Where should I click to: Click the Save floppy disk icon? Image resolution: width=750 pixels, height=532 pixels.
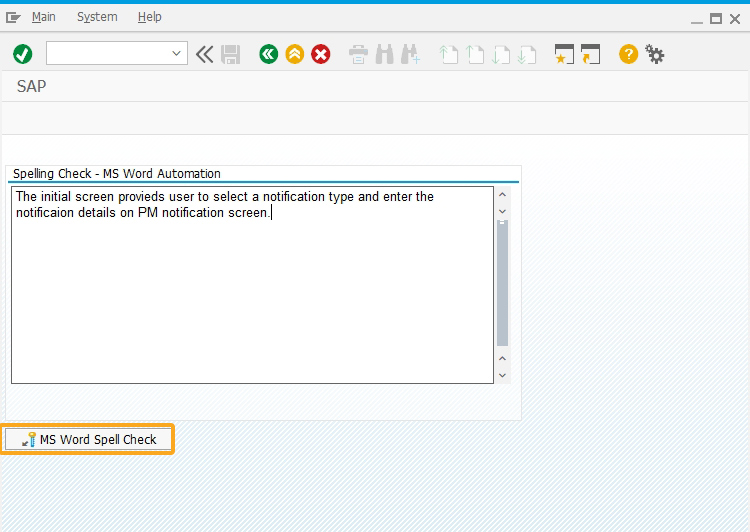click(231, 54)
